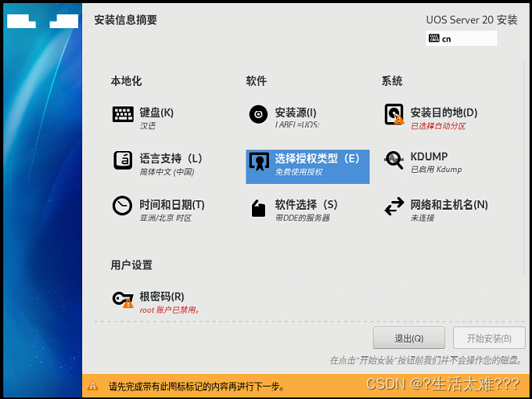This screenshot has width=532, height=399.
Task: Click the keyboard layout icon next to cn
Action: [x=434, y=38]
